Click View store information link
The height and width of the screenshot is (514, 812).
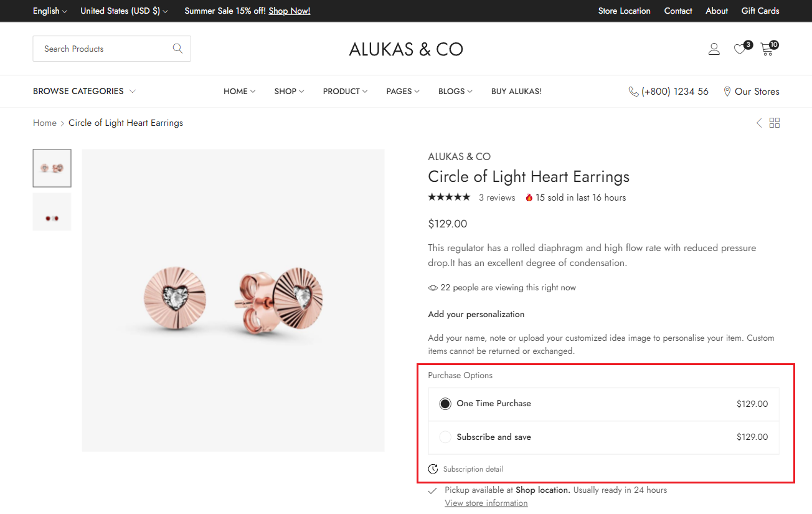486,503
